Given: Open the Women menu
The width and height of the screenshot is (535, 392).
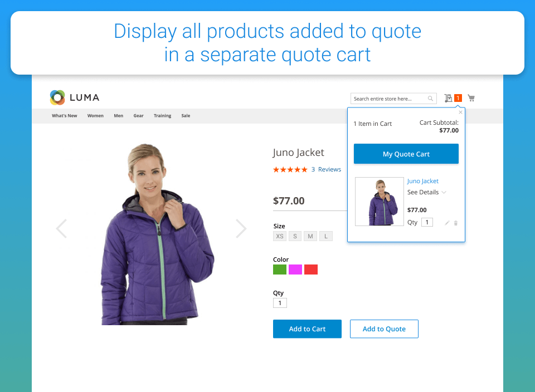Looking at the screenshot, I should [95, 116].
